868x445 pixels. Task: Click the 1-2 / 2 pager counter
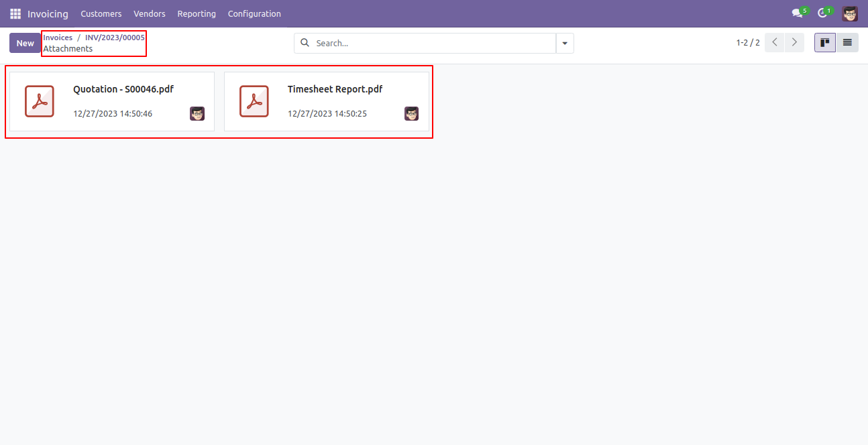(x=748, y=43)
